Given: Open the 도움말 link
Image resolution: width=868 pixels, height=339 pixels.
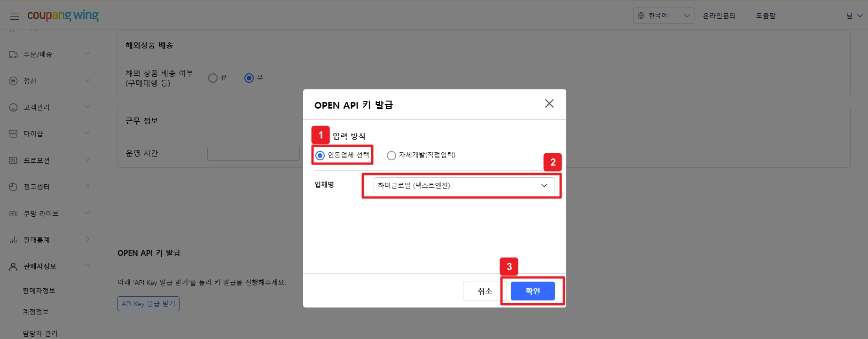Looking at the screenshot, I should (766, 16).
